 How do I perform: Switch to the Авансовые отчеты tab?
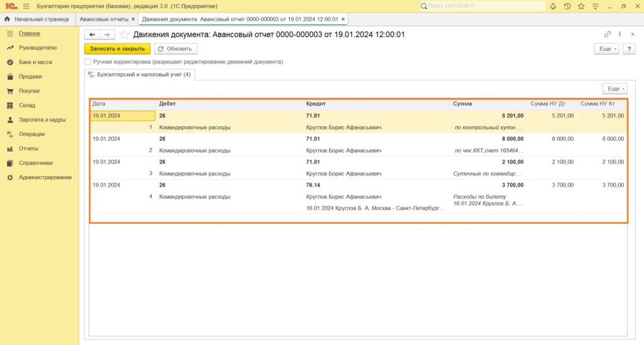(103, 19)
